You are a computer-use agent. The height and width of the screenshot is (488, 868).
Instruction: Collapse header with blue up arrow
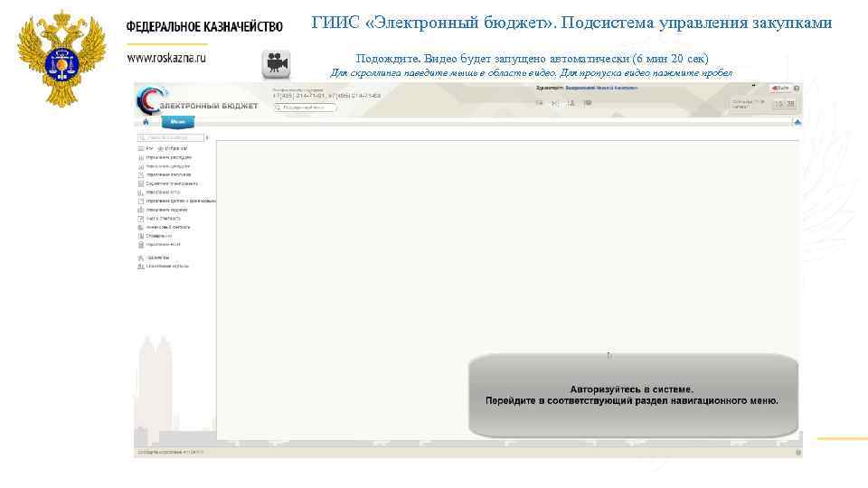[797, 122]
